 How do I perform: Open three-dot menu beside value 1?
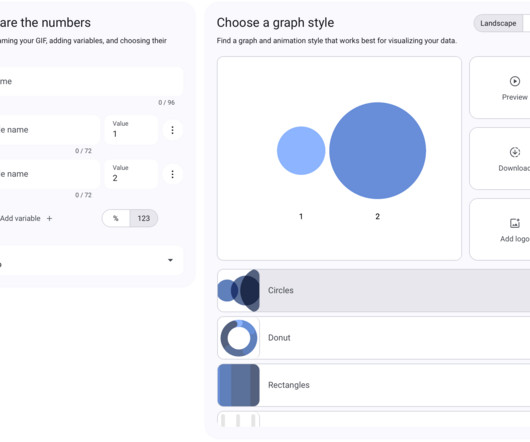(x=172, y=130)
